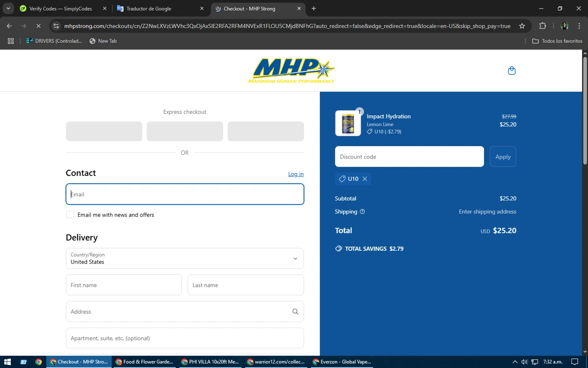Bookmark this page with the star icon

click(x=522, y=26)
